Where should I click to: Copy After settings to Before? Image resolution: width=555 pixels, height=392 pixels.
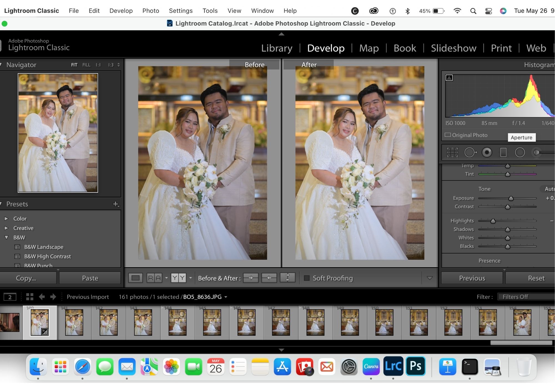[269, 278]
